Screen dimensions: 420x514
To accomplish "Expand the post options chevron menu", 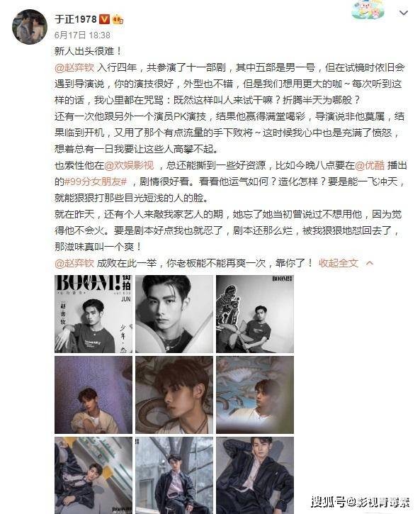I will coord(404,13).
